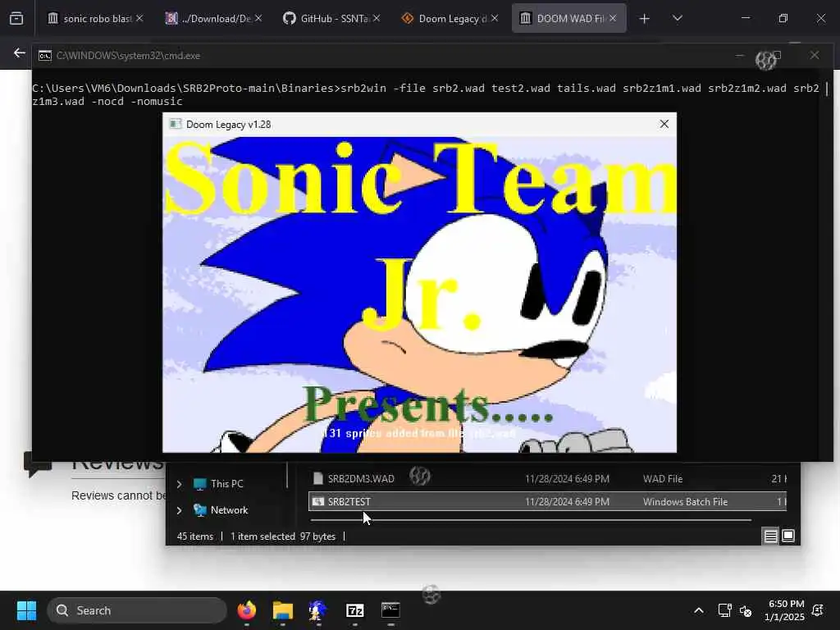Click the SRB2TEST batch file icon
The height and width of the screenshot is (630, 840).
coord(318,502)
